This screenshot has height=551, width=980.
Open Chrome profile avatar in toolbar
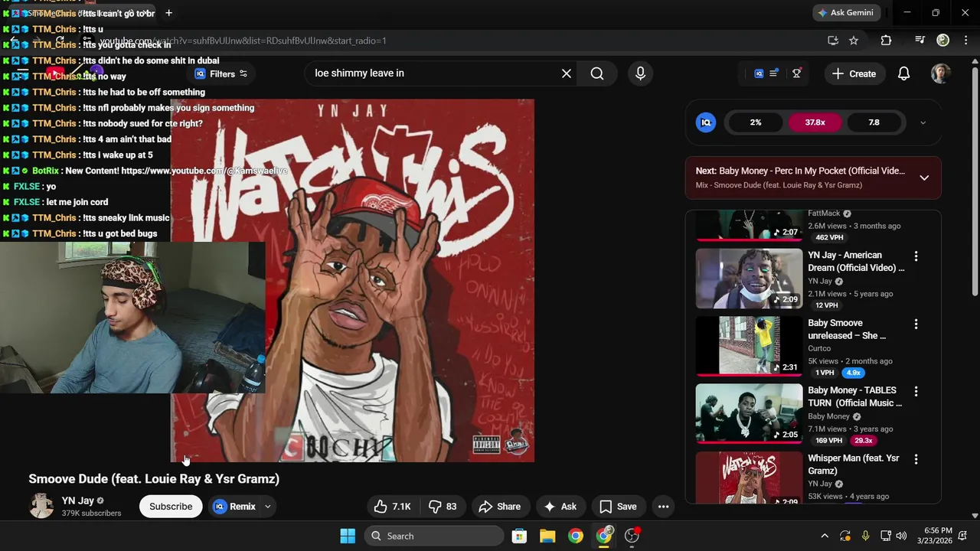point(943,41)
